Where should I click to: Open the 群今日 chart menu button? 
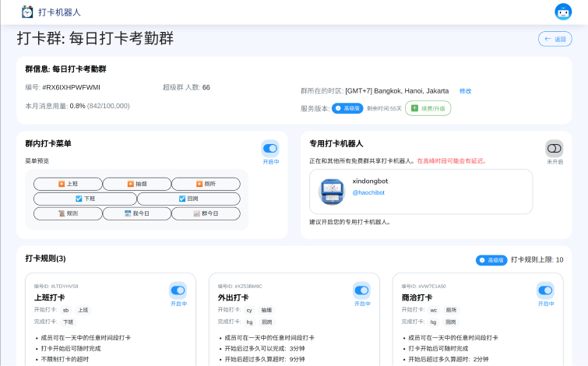(x=206, y=213)
